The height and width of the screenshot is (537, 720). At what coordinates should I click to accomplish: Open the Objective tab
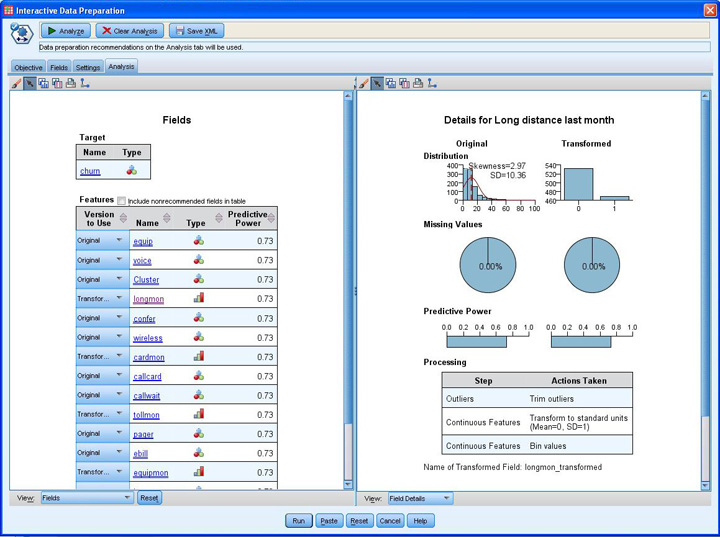pyautogui.click(x=28, y=67)
